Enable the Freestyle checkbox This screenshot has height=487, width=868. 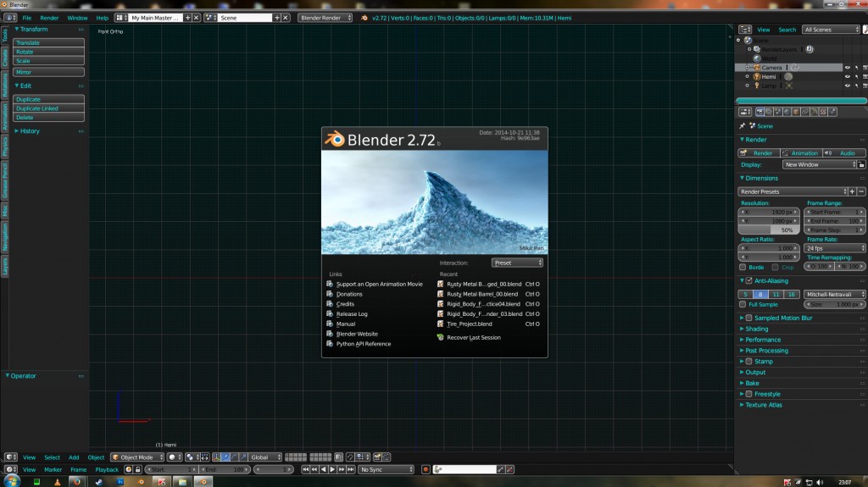[x=749, y=394]
